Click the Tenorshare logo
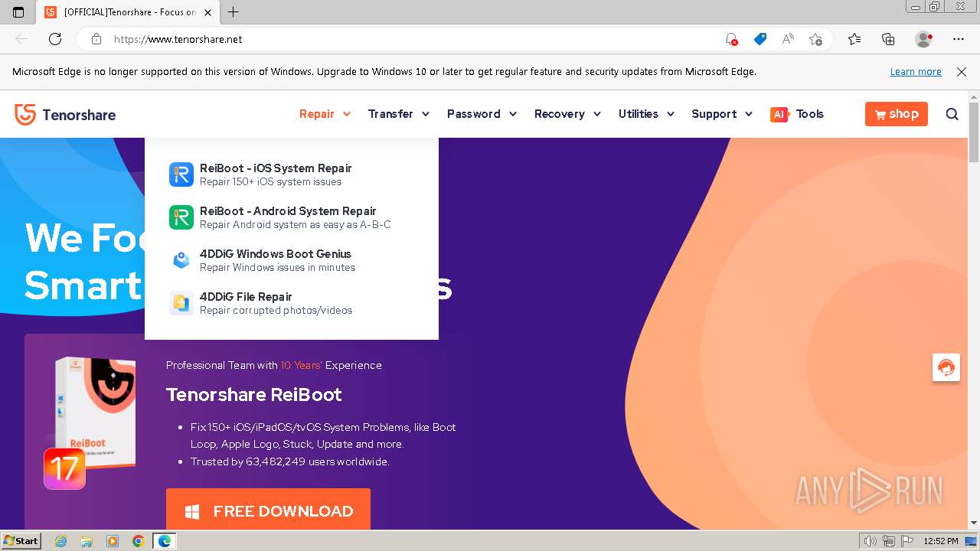Viewport: 980px width, 551px height. (x=65, y=115)
